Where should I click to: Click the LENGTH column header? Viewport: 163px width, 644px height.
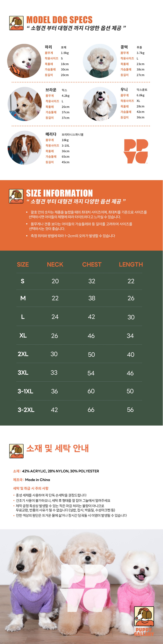point(131,264)
